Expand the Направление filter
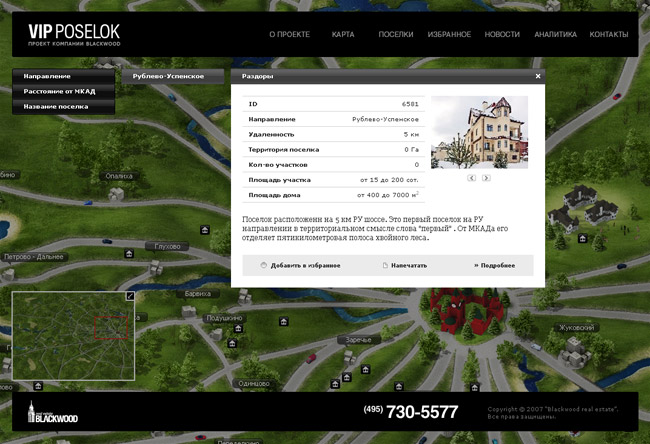650x444 pixels. point(63,76)
